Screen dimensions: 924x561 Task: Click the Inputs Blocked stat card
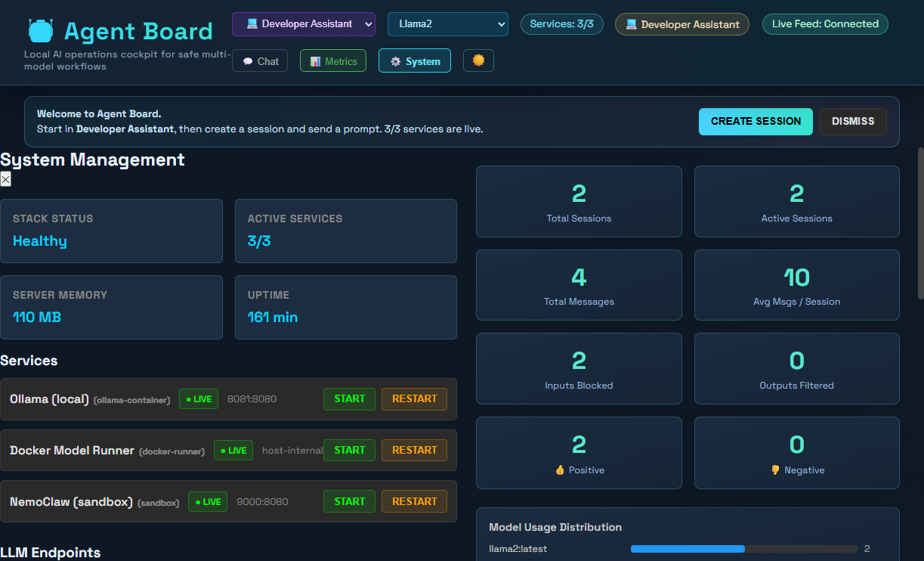(x=579, y=369)
